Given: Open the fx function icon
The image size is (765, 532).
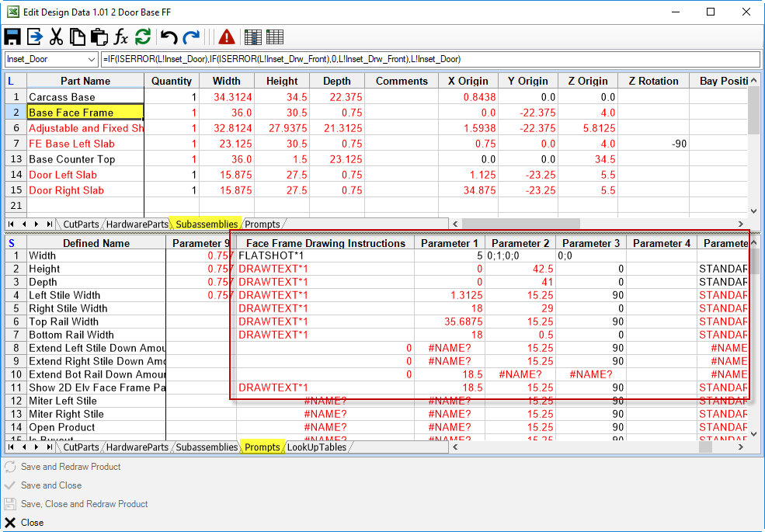Looking at the screenshot, I should (120, 37).
